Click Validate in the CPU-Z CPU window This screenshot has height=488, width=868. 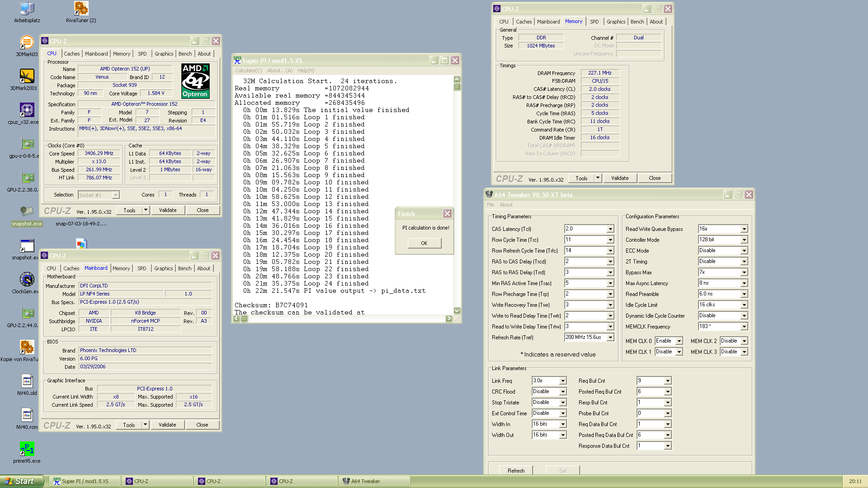[168, 210]
